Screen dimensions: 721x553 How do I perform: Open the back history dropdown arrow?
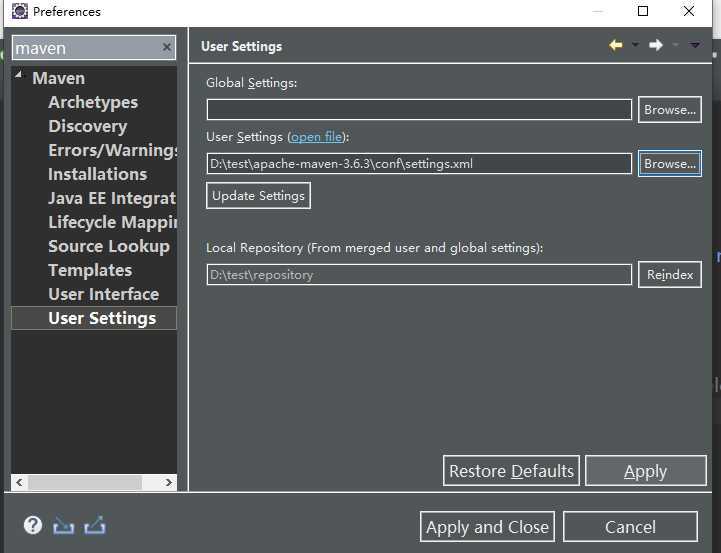[635, 45]
